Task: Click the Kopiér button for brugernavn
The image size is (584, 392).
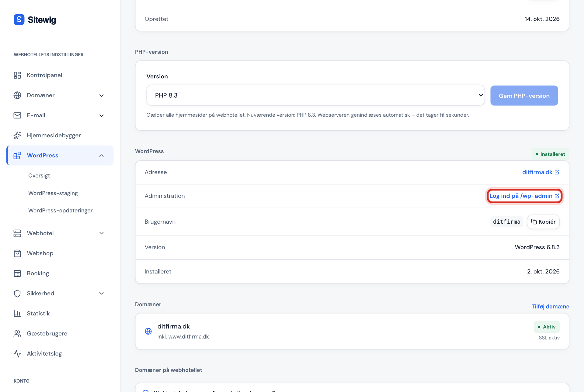Action: point(543,222)
